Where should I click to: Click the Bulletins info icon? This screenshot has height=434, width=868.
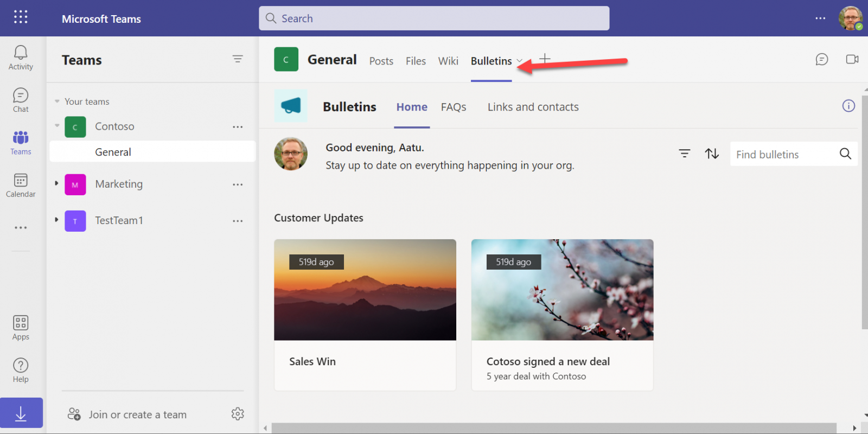point(848,106)
